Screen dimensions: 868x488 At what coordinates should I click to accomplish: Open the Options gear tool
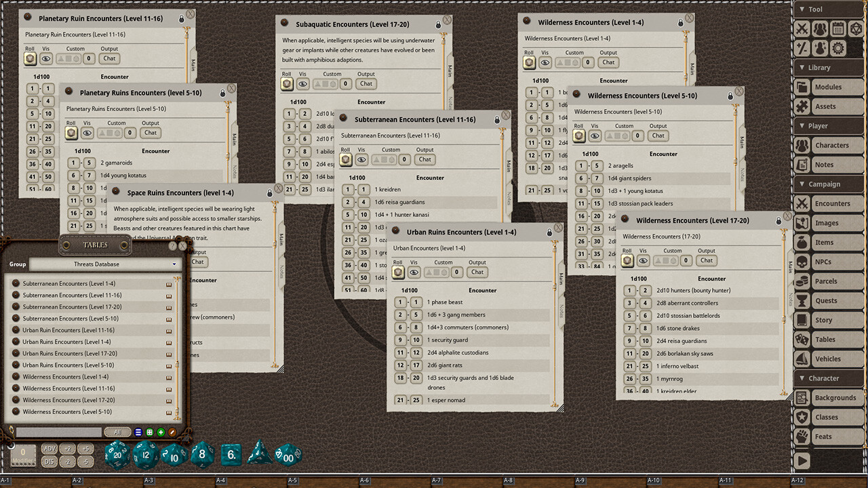(x=839, y=48)
